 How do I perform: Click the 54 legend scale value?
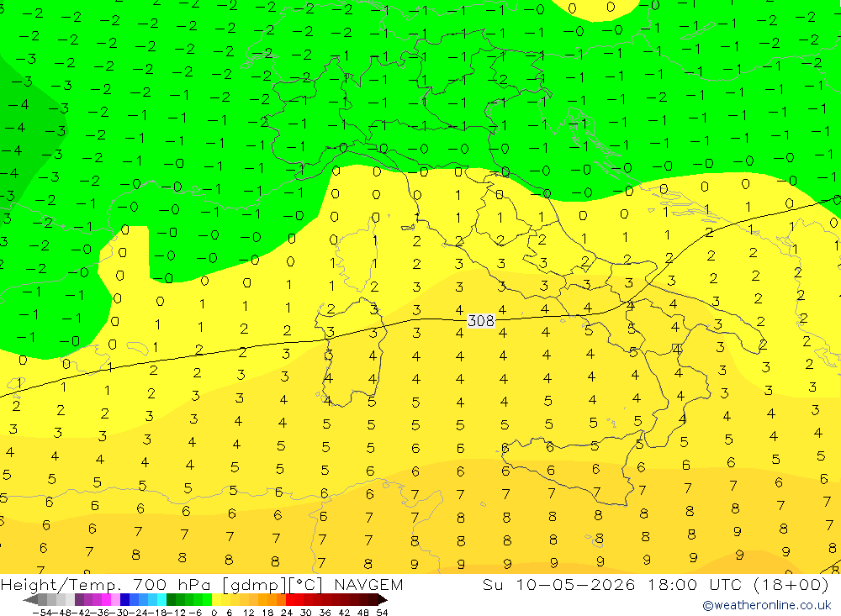point(382,613)
